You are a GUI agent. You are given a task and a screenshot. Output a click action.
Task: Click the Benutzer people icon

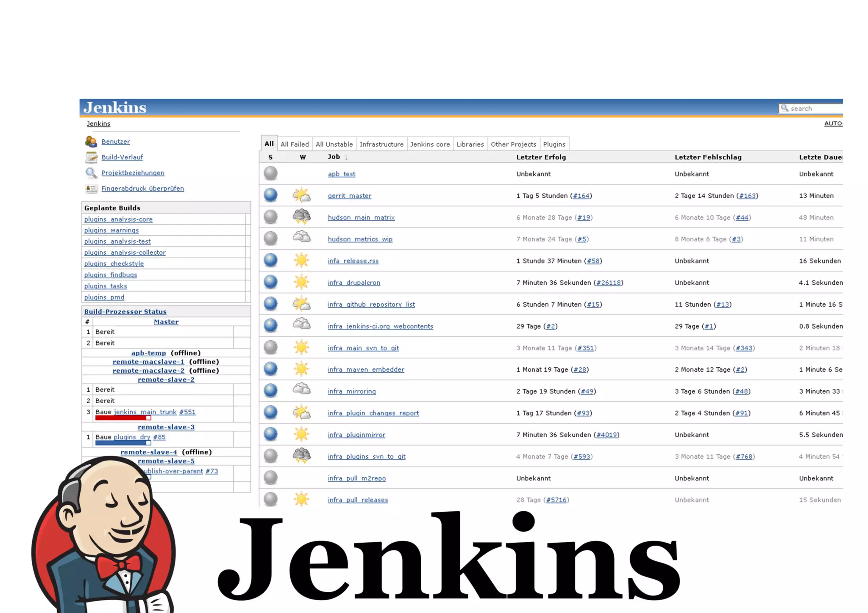pos(91,141)
